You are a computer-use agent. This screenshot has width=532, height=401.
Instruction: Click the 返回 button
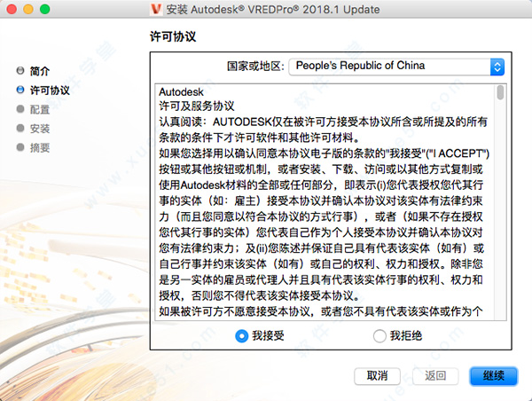[x=435, y=376]
